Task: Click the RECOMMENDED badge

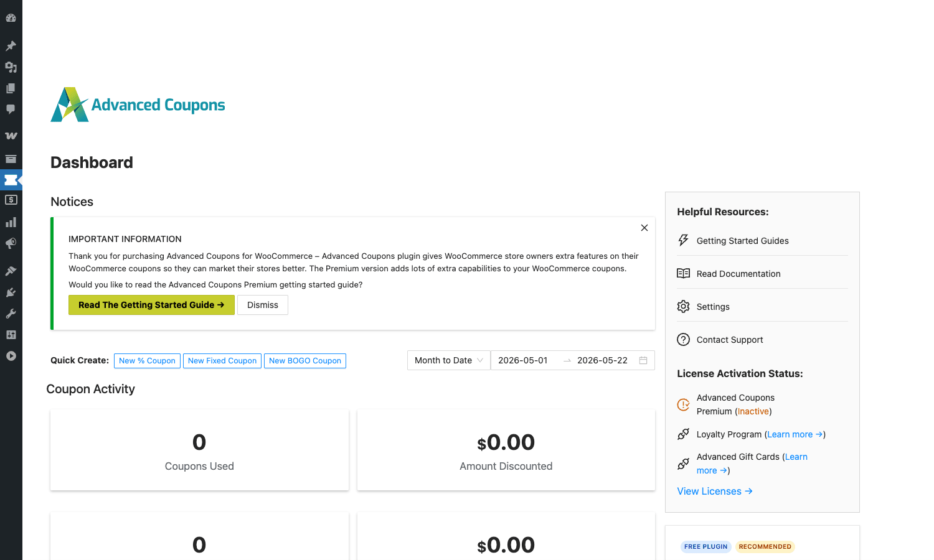Action: [765, 547]
